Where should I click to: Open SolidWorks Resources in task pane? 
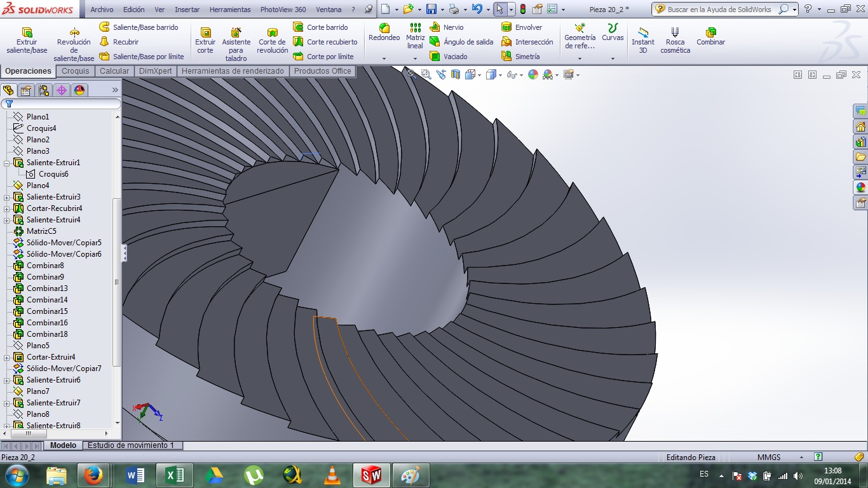861,126
